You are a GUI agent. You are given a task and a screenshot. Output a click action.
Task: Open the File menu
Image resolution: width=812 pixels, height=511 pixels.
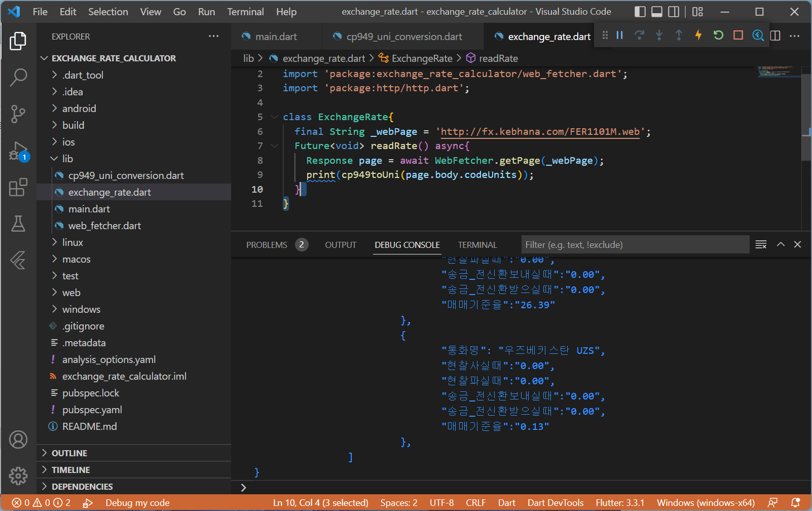tap(40, 12)
